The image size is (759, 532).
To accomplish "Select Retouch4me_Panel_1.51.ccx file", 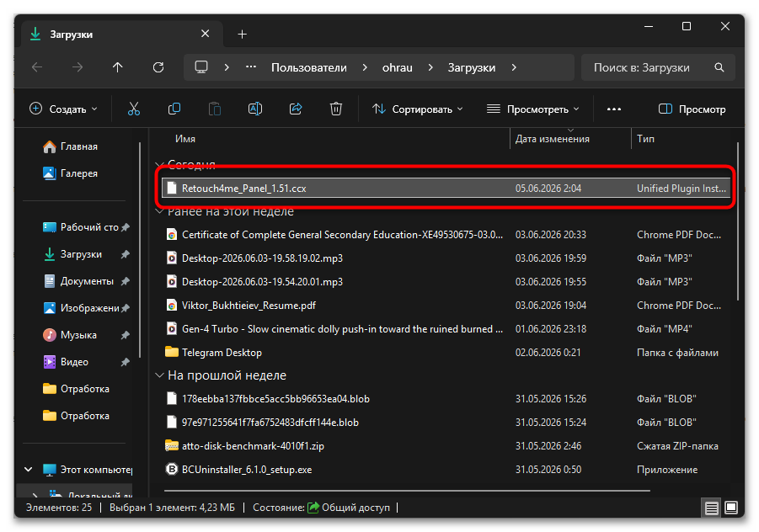I will [x=446, y=188].
